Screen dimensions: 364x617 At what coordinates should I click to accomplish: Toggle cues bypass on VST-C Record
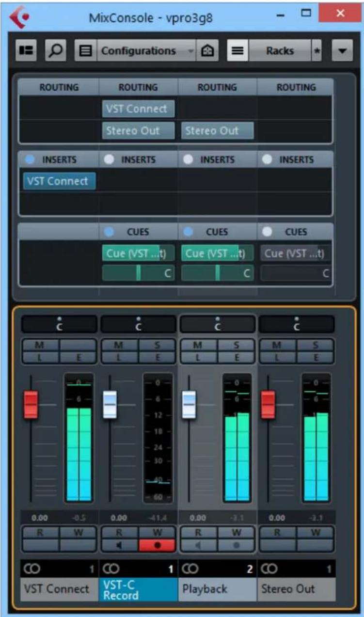[x=109, y=232]
